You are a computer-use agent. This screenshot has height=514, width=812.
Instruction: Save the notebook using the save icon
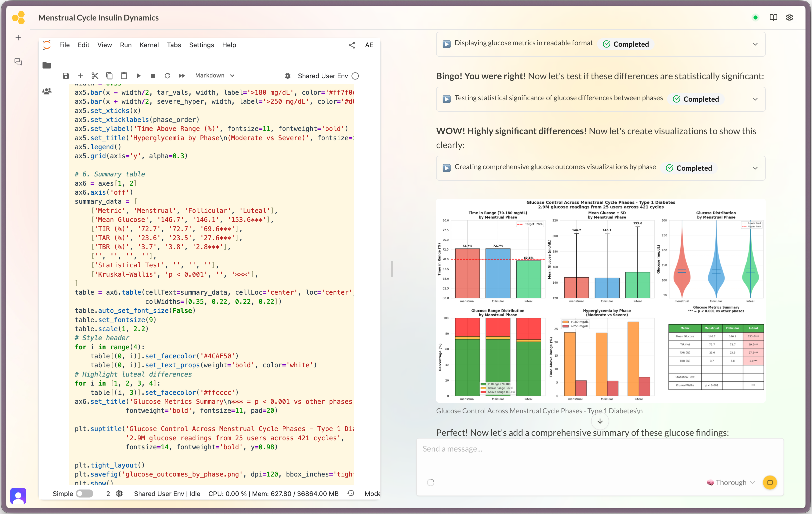[x=66, y=75]
